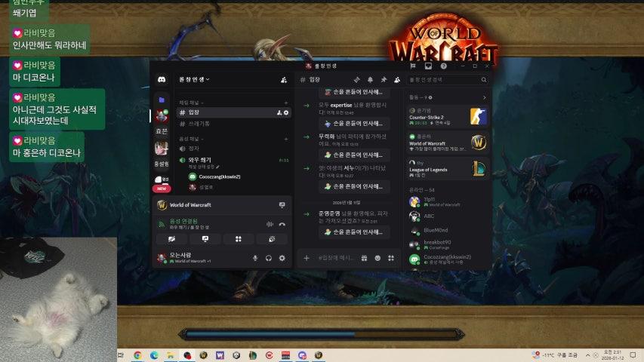Open member breakbot90 profile
644x362 pixels.
coord(448,244)
